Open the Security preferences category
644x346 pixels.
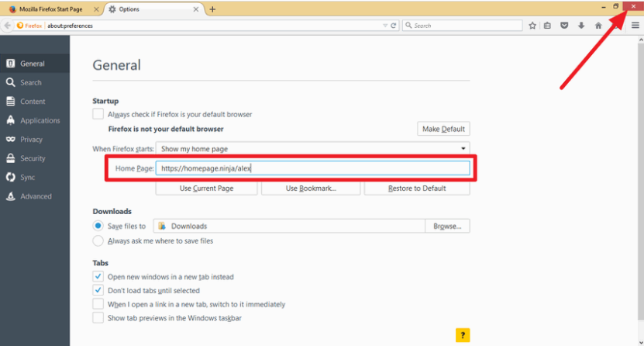(x=35, y=158)
